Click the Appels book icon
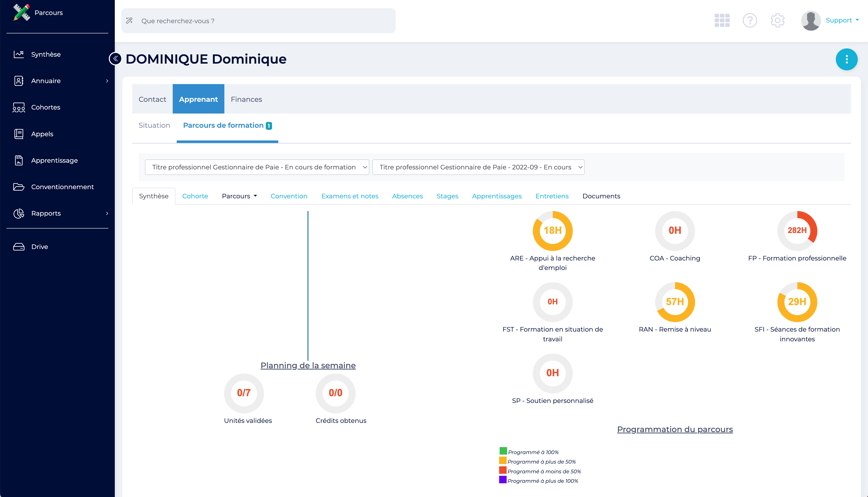Viewport: 868px width, 497px height. [18, 134]
